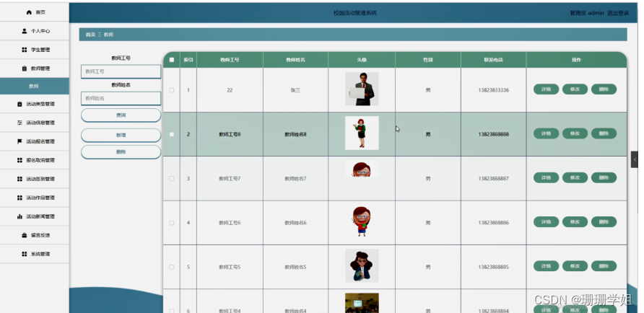Click 删除 in row for 教师姓名6
Viewport: 644px width, 313px height.
pos(604,221)
